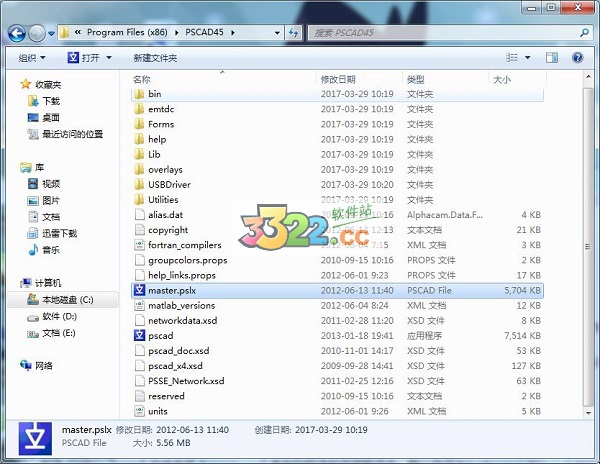The height and width of the screenshot is (464, 600).
Task: Expand arrow after PSCAD45 in breadcrumb
Action: click(232, 33)
